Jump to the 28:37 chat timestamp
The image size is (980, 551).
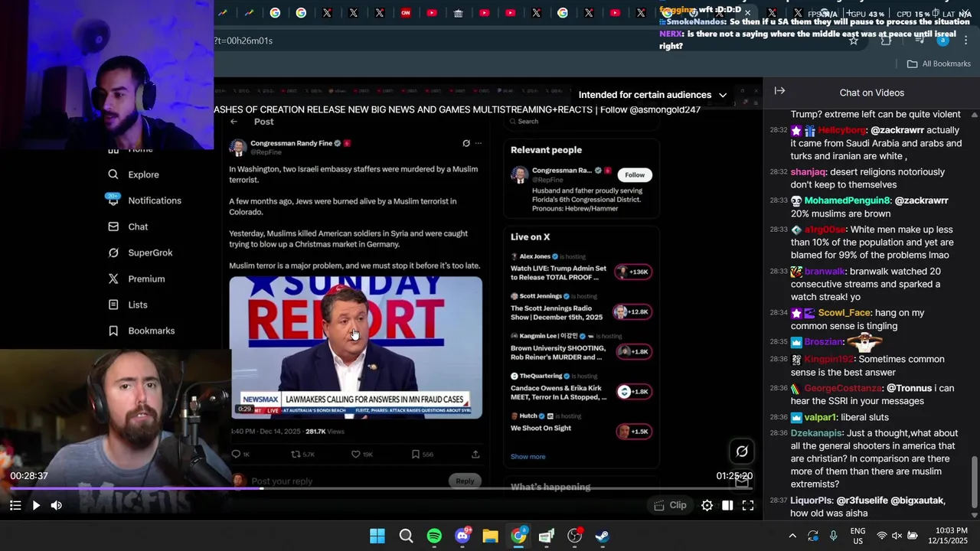[x=778, y=500]
